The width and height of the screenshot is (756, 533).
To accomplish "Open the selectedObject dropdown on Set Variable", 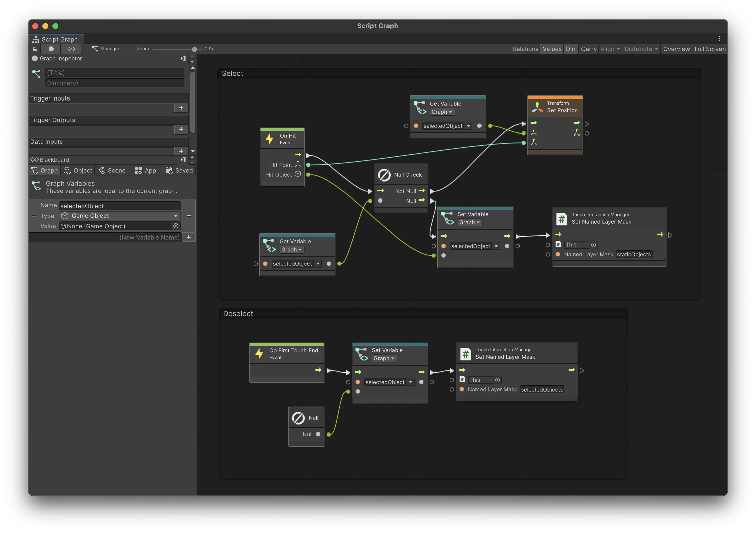I will (x=496, y=246).
